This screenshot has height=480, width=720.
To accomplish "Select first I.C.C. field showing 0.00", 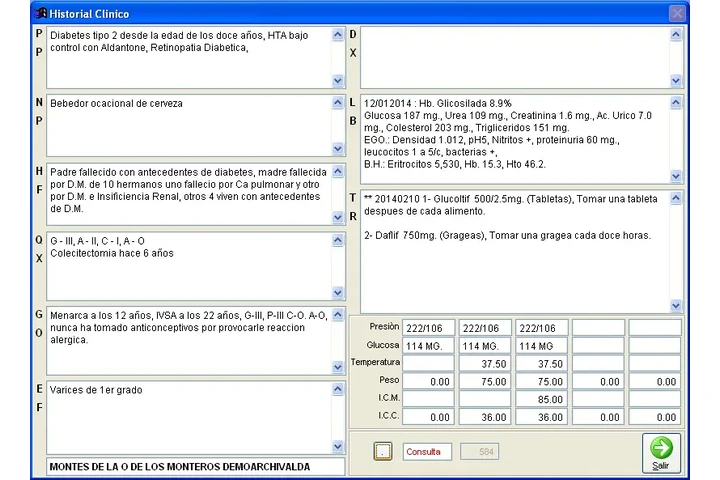I will 428,417.
